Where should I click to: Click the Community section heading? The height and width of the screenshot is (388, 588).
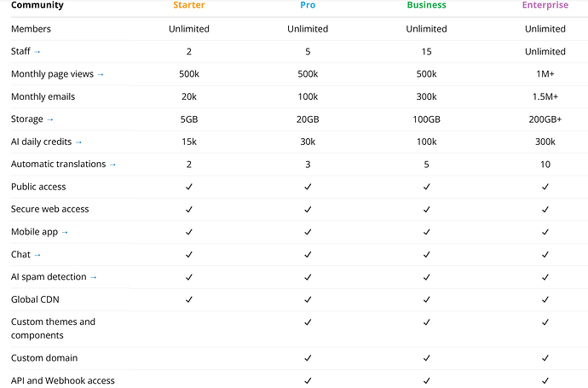(37, 6)
